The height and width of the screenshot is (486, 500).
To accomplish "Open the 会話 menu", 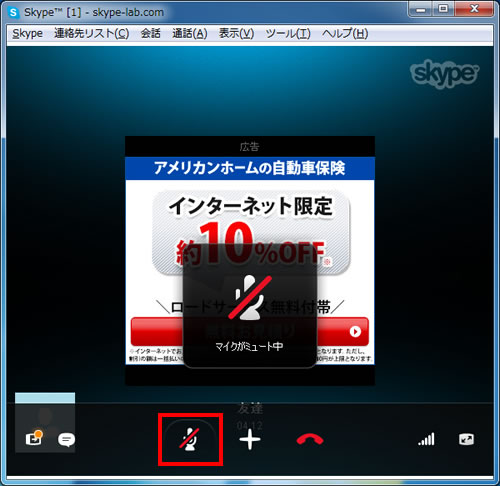I will (150, 34).
